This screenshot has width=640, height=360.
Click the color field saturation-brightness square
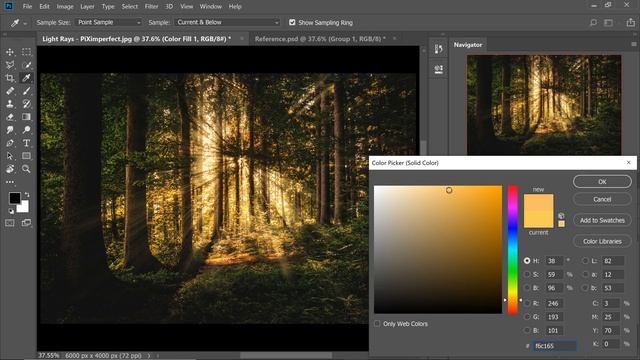pos(438,249)
